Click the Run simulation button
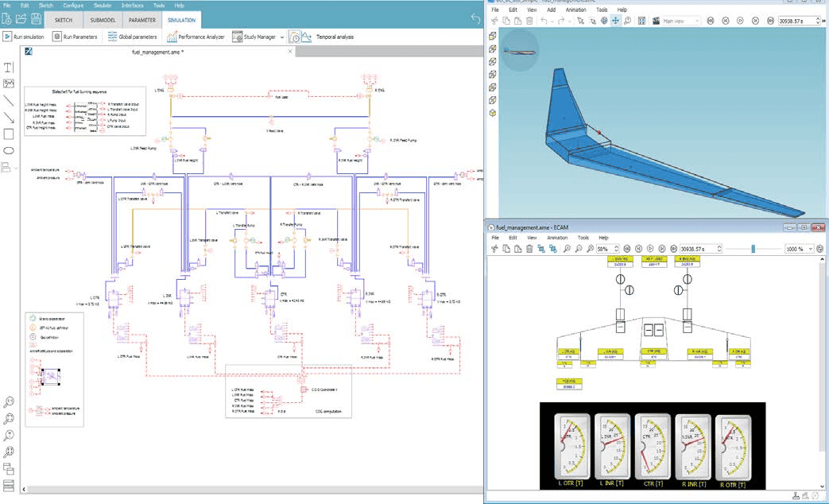 (x=24, y=37)
